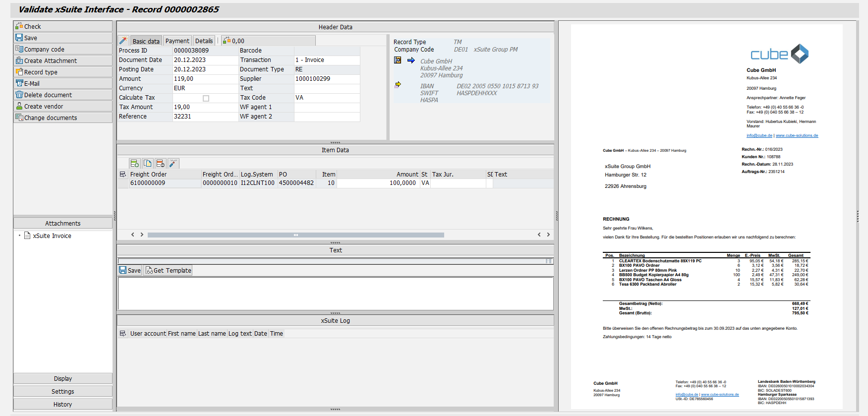Click the Supplier field 1000100299
This screenshot has width=868, height=416.
coord(327,79)
